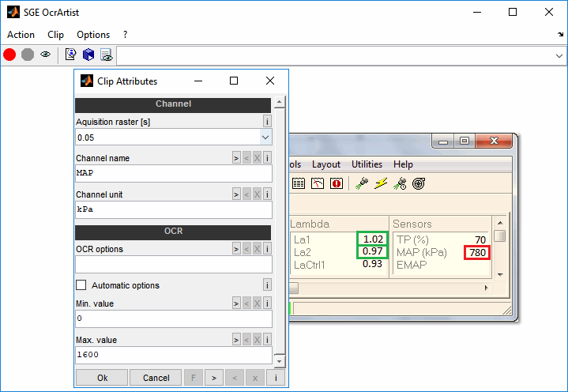Click the gray stop octagon button
The image size is (568, 392).
tap(28, 55)
